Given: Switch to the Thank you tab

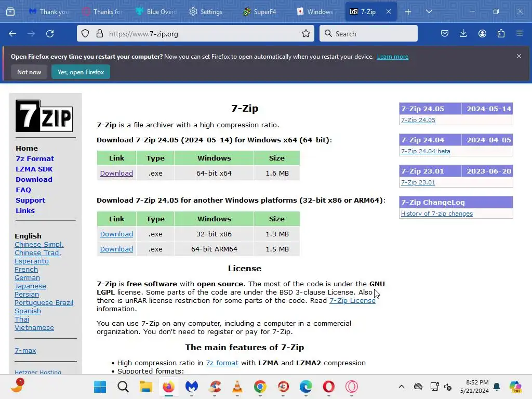Looking at the screenshot, I should 49,11.
